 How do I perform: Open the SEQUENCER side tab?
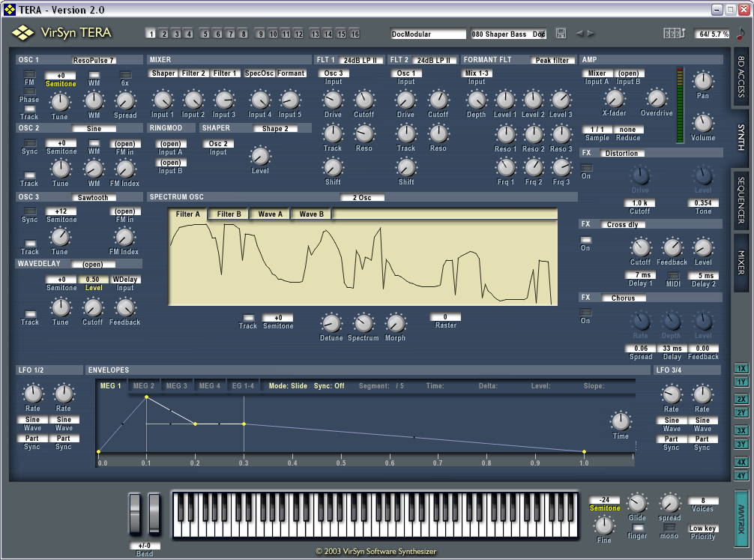[x=741, y=199]
